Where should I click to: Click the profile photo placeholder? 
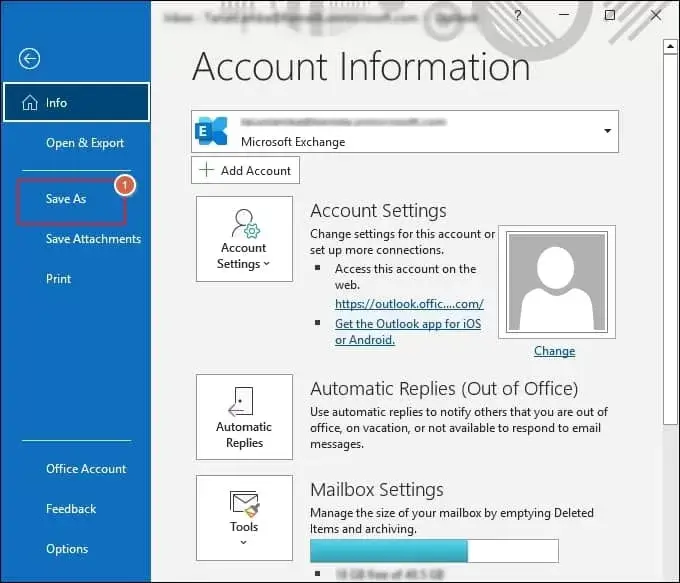[557, 282]
